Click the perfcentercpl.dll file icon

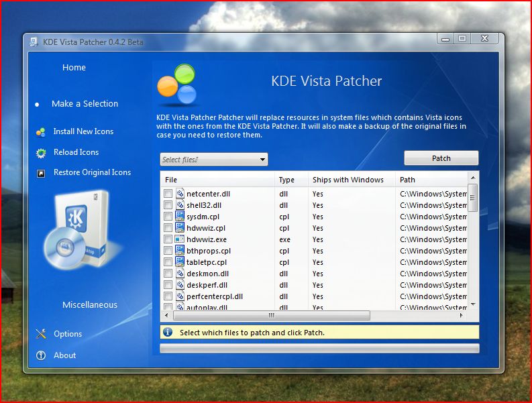pyautogui.click(x=180, y=296)
